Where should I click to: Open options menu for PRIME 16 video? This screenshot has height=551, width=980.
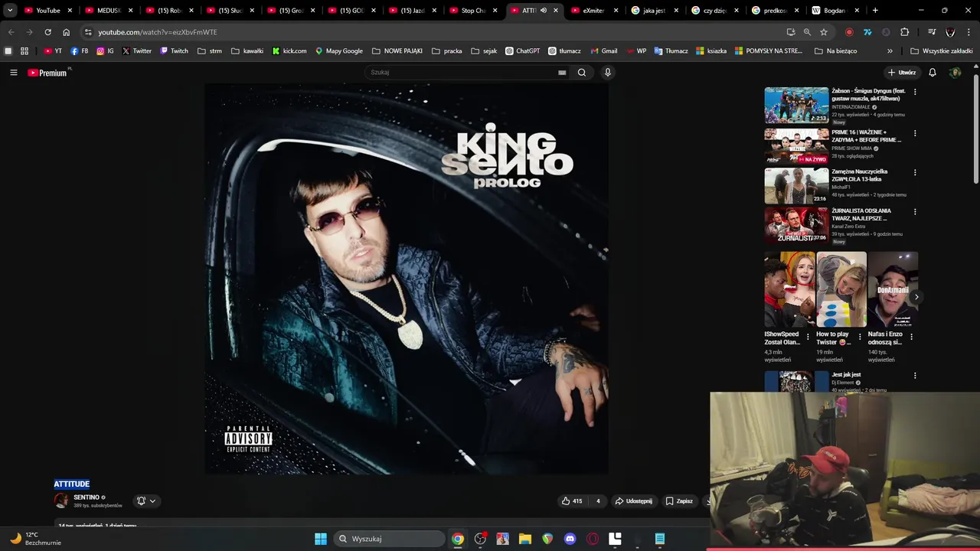(x=915, y=133)
